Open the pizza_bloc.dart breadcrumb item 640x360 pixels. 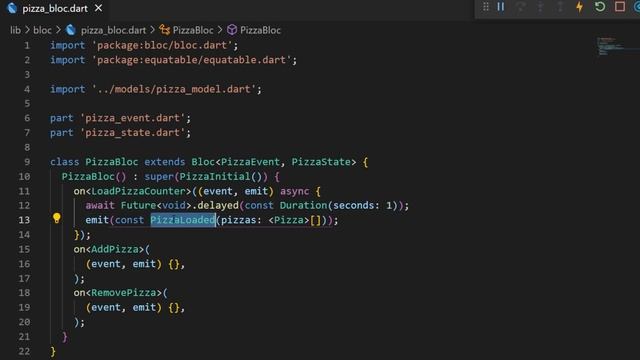pyautogui.click(x=113, y=30)
